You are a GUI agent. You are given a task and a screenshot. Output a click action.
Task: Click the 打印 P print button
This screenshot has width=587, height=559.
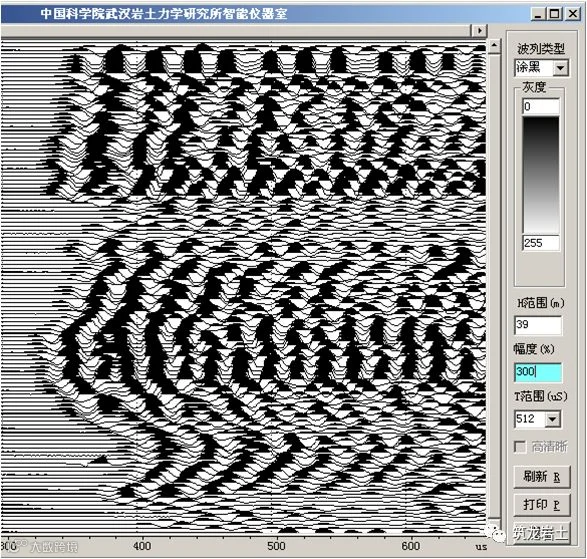click(542, 505)
